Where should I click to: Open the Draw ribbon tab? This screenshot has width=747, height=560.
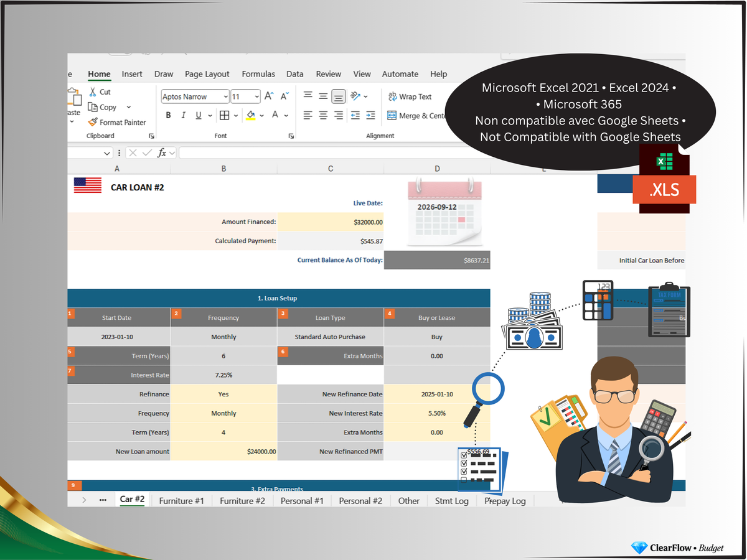(164, 74)
